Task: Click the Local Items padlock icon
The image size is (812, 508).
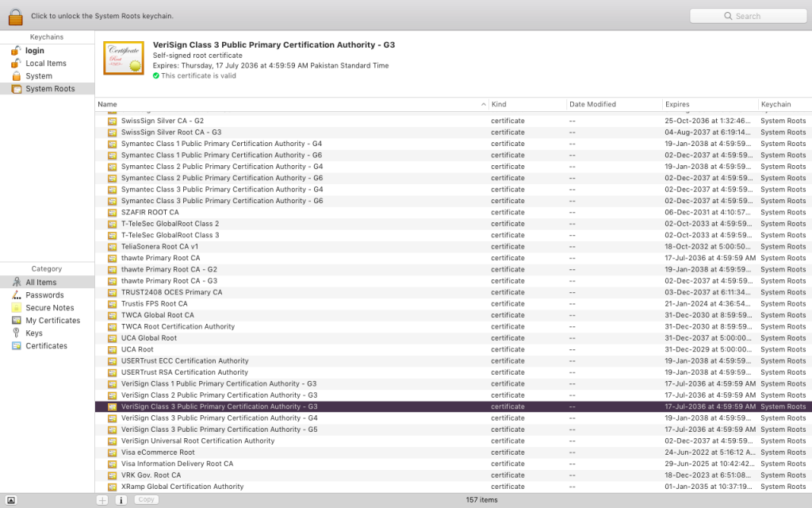Action: 16,63
